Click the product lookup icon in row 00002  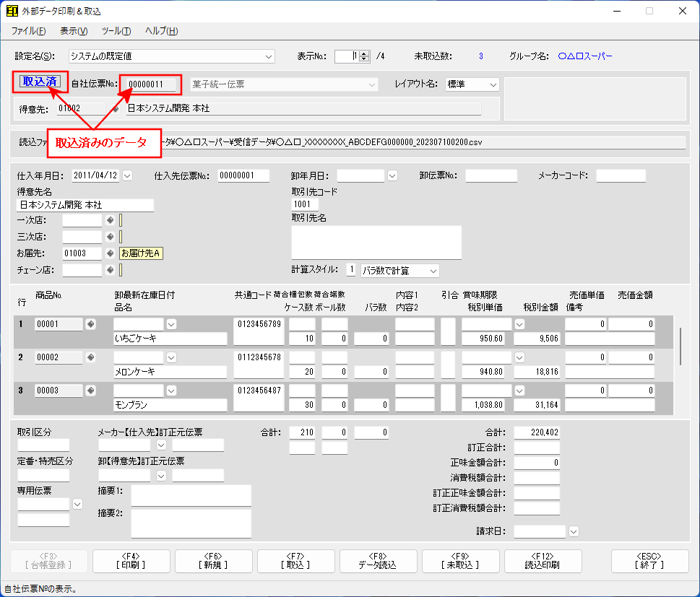pyautogui.click(x=90, y=357)
